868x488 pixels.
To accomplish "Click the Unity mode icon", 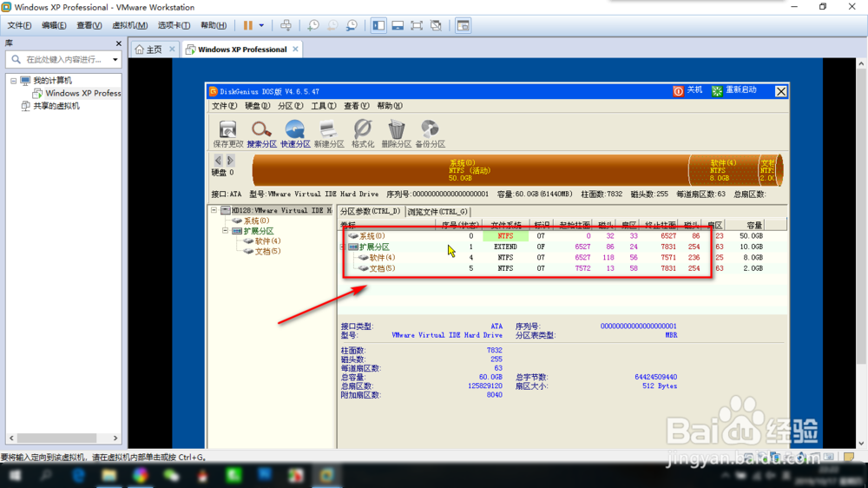I will [x=437, y=25].
